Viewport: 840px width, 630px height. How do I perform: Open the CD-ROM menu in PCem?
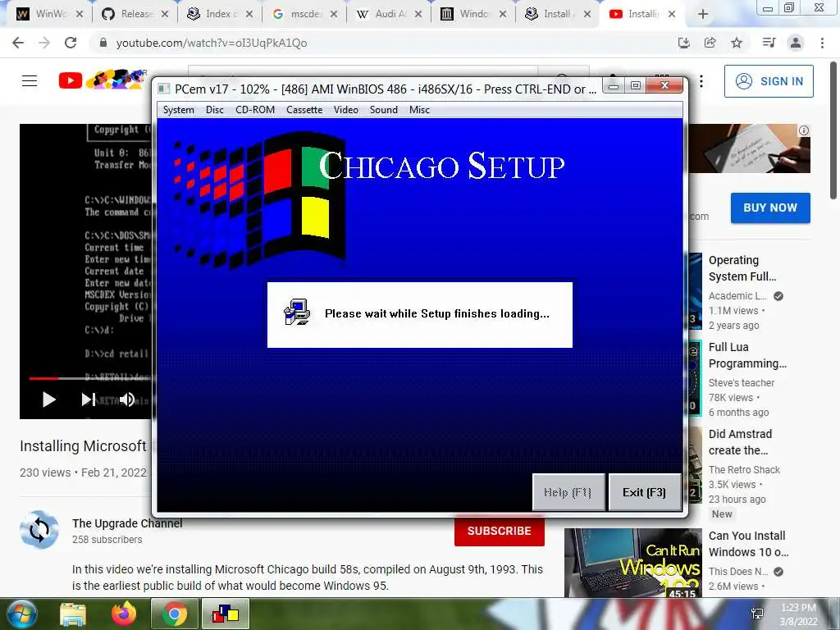pyautogui.click(x=255, y=110)
